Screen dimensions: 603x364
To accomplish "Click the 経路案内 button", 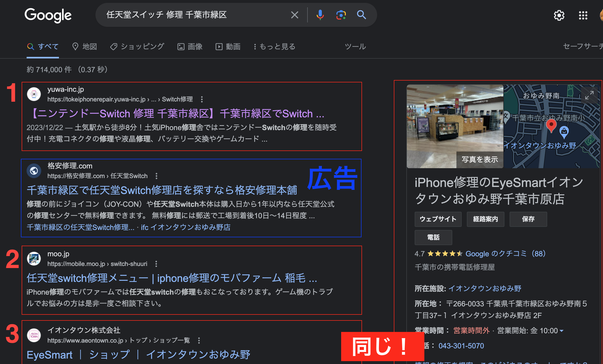I will pos(485,219).
